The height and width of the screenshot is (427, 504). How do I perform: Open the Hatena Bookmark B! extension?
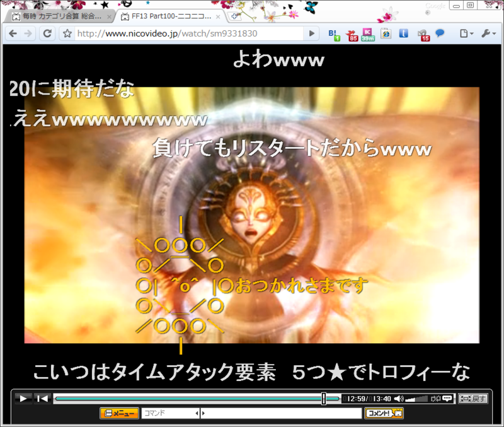tap(335, 35)
